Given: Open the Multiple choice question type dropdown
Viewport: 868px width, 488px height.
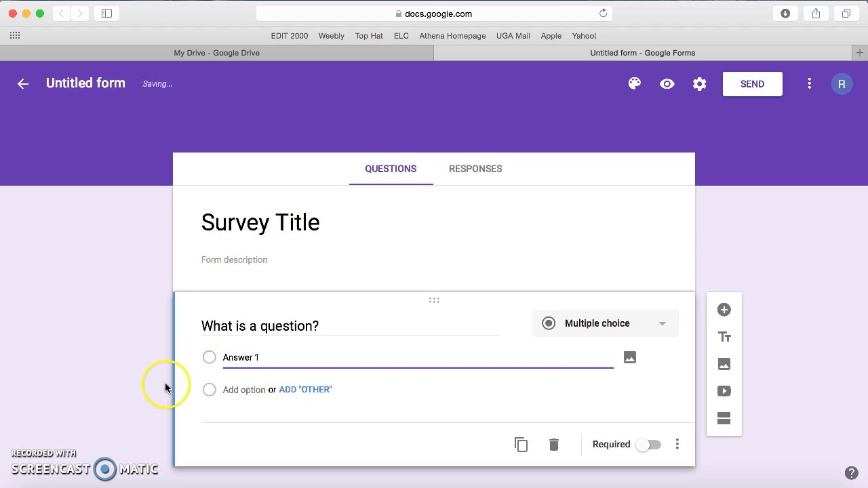Looking at the screenshot, I should [x=606, y=323].
